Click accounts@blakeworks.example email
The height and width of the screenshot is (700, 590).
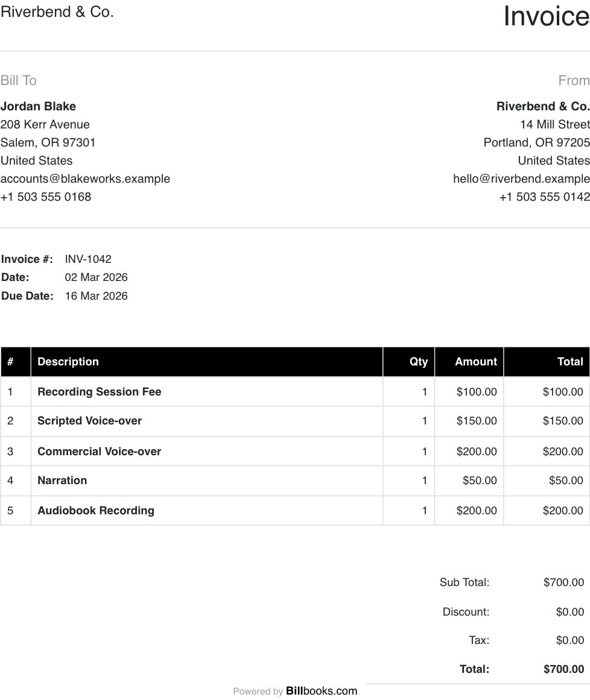[85, 178]
